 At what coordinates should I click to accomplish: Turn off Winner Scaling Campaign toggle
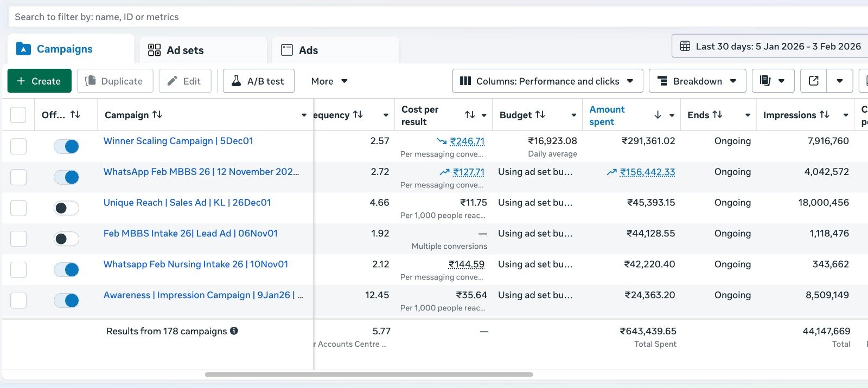(67, 146)
